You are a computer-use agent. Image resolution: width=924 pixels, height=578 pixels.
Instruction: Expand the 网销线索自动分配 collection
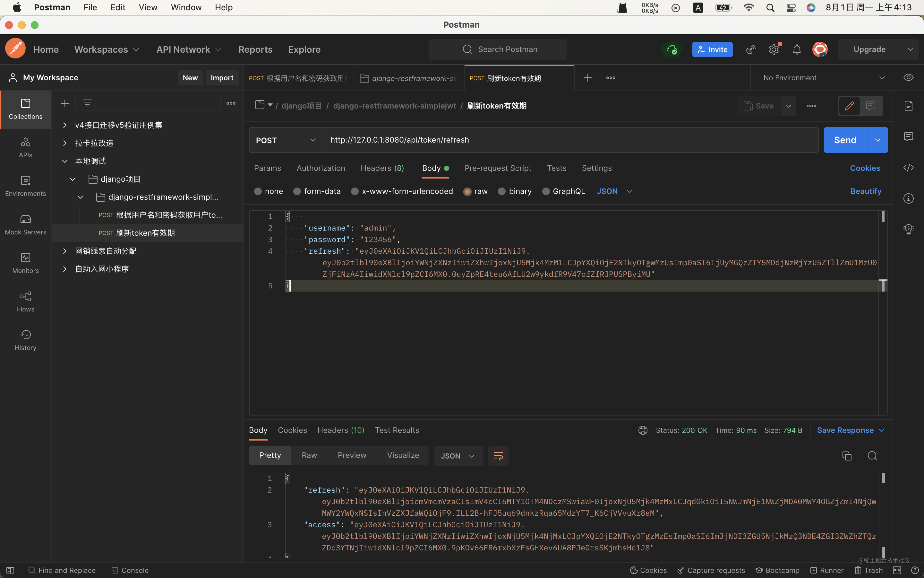[x=65, y=251]
